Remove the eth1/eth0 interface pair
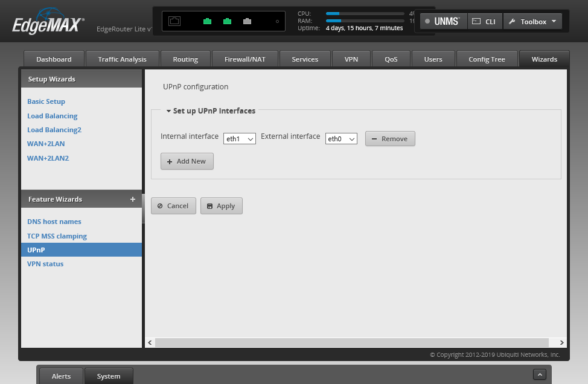This screenshot has height=384, width=588. [390, 139]
